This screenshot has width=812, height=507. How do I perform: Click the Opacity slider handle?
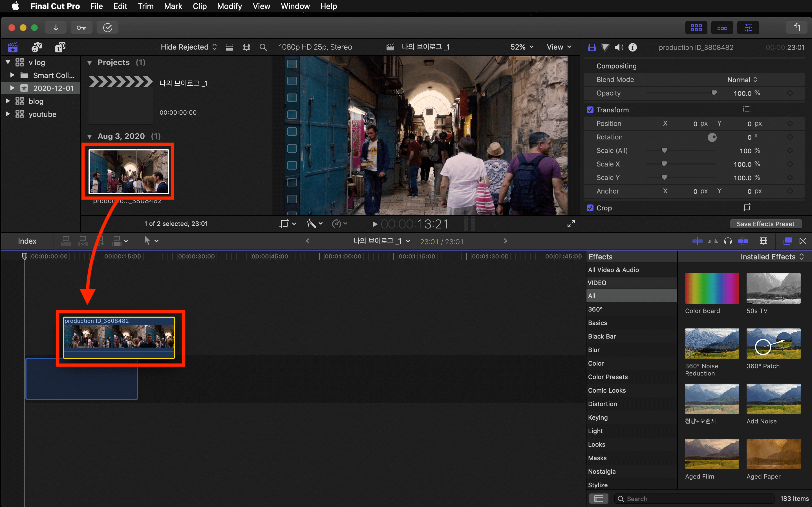pos(714,93)
